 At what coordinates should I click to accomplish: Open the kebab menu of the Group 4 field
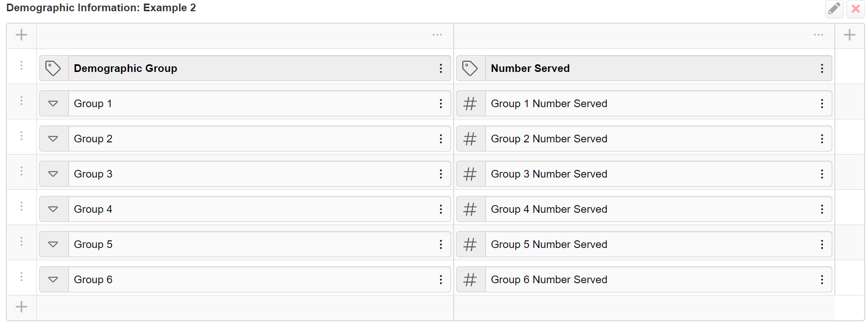pos(441,209)
